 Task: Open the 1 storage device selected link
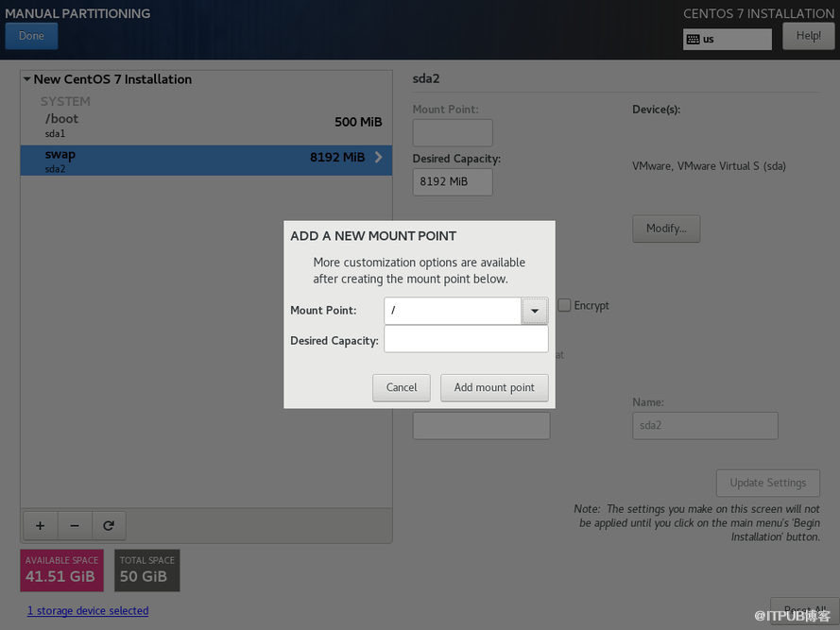click(x=88, y=611)
